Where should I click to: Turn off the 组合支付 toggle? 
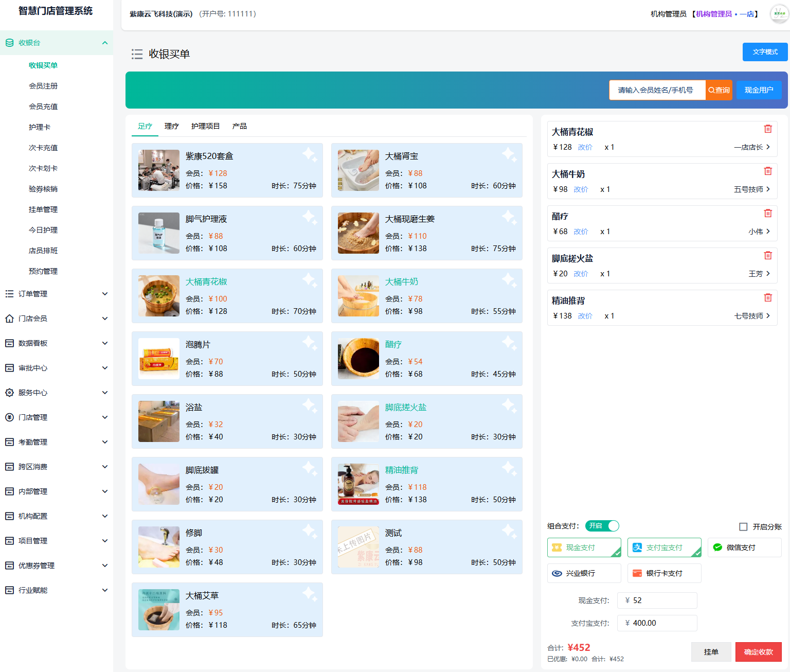(x=602, y=526)
